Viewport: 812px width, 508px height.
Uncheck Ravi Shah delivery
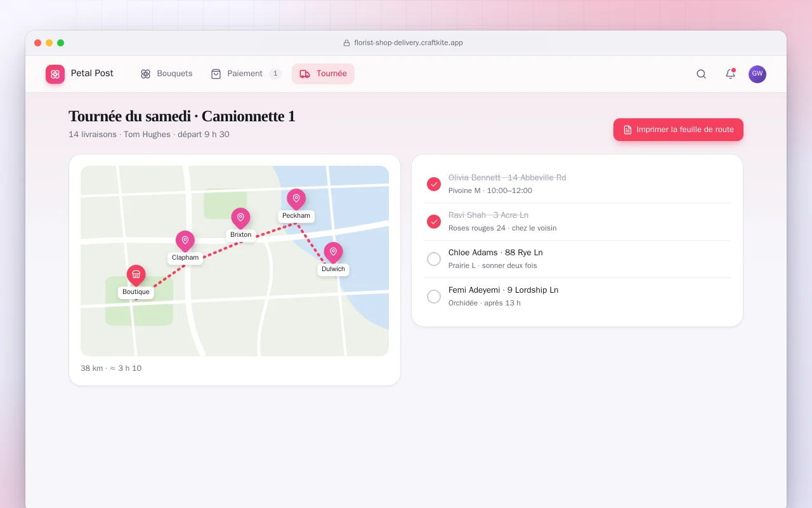(434, 222)
